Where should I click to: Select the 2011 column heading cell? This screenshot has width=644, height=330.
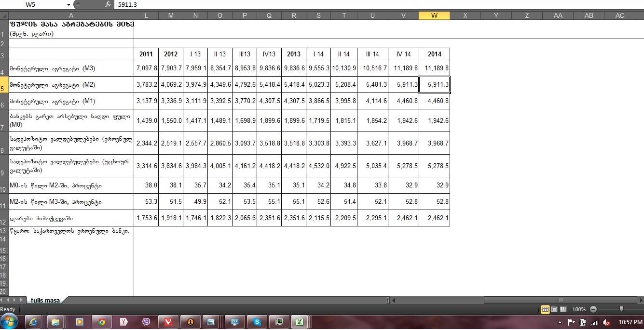click(146, 54)
